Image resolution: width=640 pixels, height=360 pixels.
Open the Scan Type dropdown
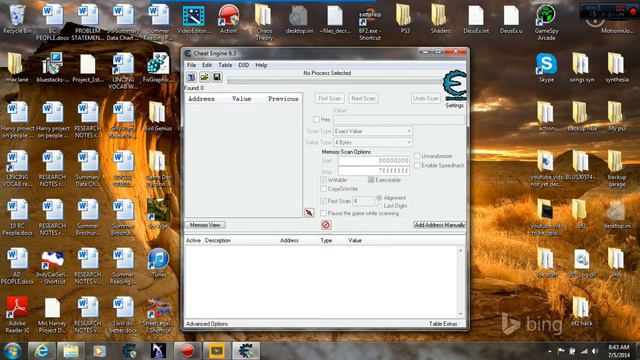coord(373,131)
